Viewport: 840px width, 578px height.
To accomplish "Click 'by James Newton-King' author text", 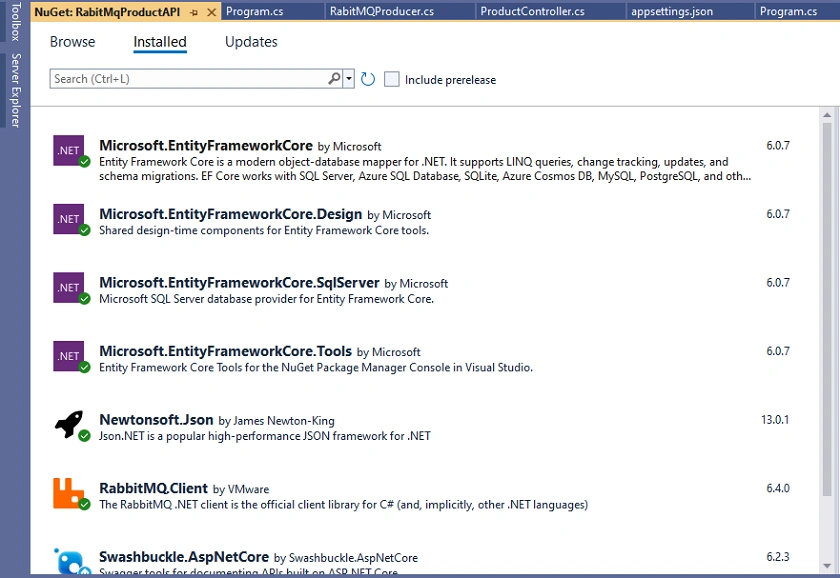I will click(x=276, y=421).
